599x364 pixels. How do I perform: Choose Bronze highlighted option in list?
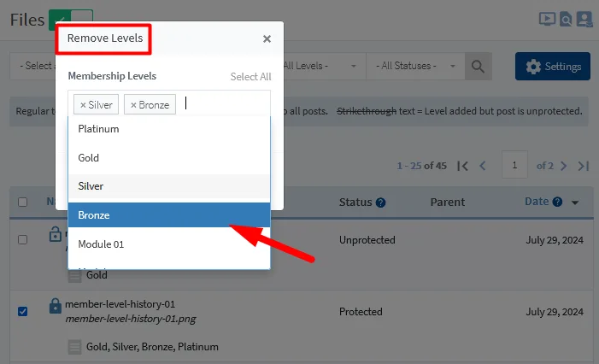pyautogui.click(x=169, y=215)
